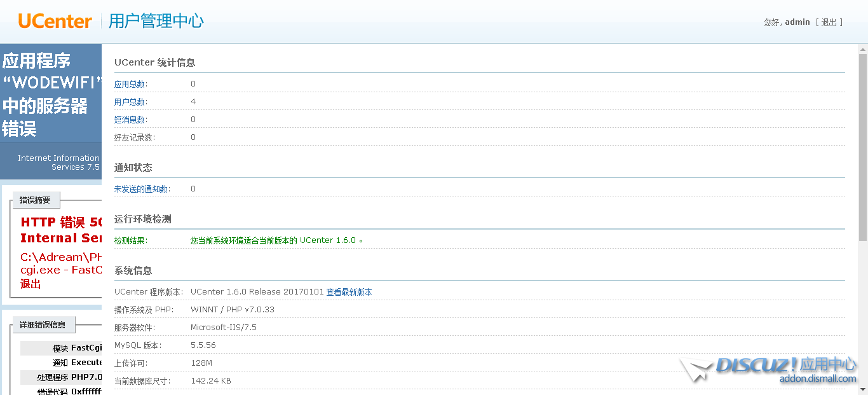The width and height of the screenshot is (868, 395).
Task: Open the 未发送的通知数 link
Action: click(x=142, y=189)
